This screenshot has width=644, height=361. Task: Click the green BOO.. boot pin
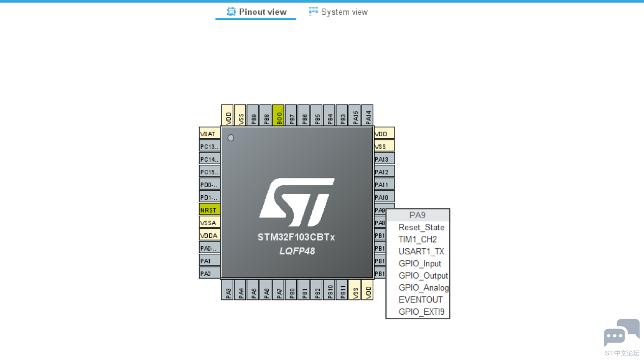coord(278,115)
